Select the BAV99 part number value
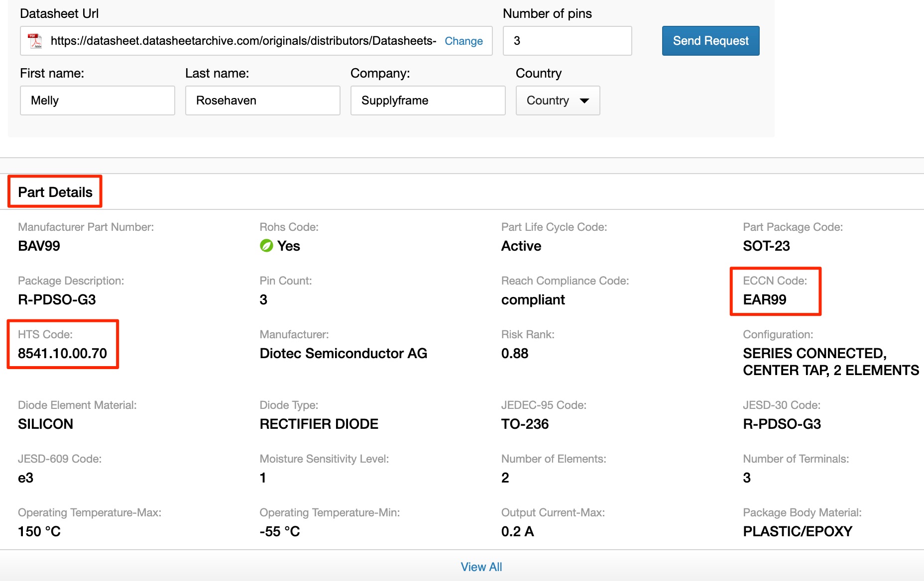 point(39,246)
